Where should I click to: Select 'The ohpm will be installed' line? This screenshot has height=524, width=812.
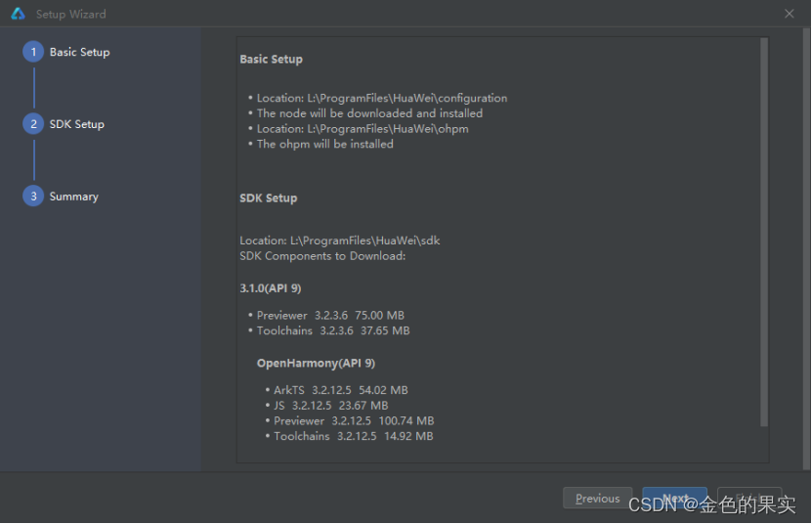tap(325, 144)
